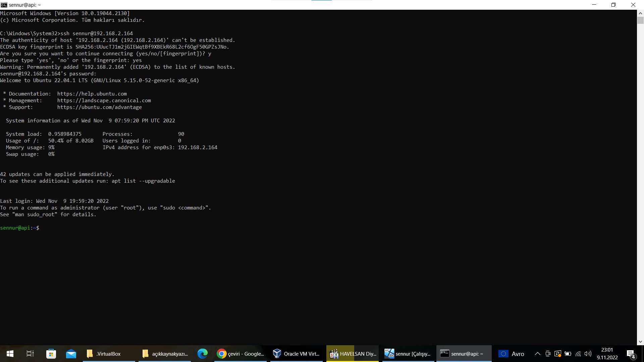Expand the hidden system tray icons
This screenshot has width=644, height=362.
pyautogui.click(x=537, y=354)
